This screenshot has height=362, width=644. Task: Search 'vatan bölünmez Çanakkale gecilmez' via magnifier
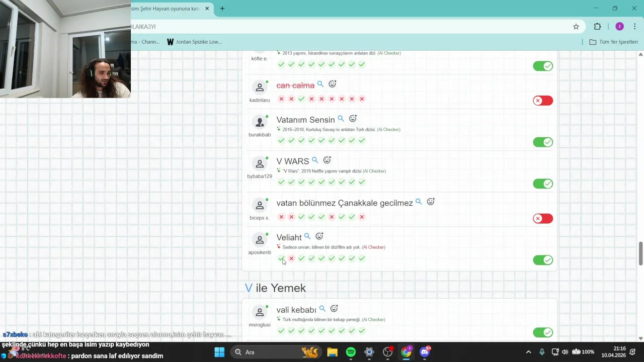pos(419,202)
